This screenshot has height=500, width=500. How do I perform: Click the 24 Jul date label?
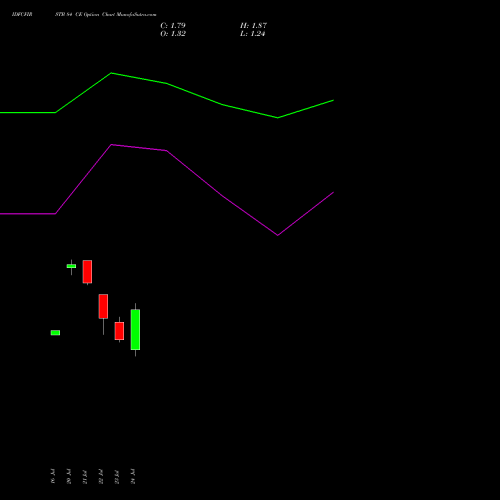pyautogui.click(x=133, y=476)
